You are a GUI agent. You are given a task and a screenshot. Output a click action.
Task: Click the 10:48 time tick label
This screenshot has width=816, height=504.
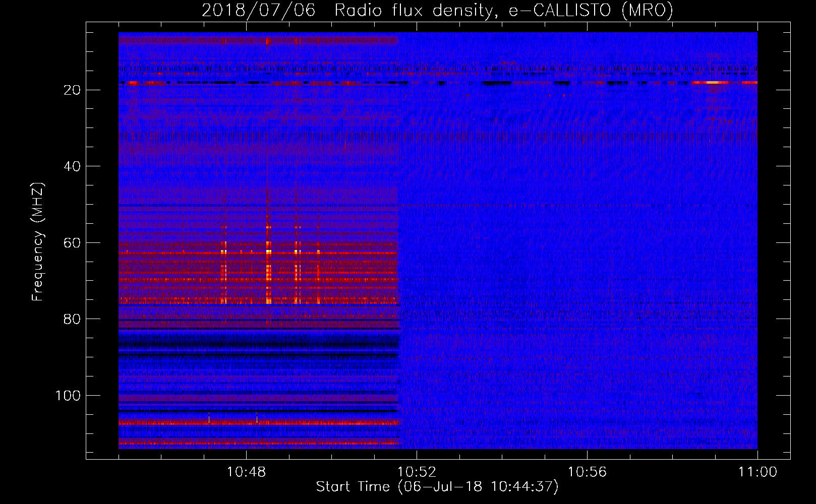246,472
